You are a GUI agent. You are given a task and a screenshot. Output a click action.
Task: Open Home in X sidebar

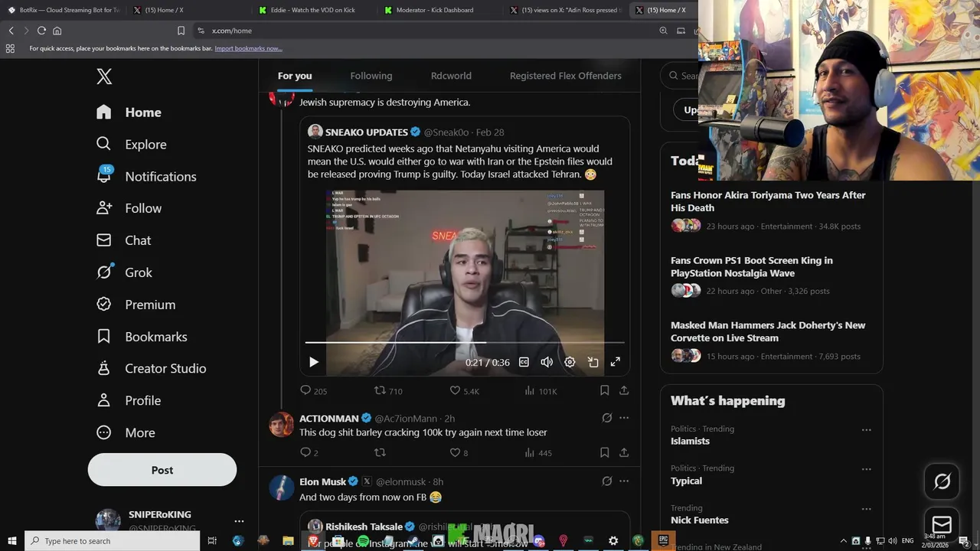point(129,112)
